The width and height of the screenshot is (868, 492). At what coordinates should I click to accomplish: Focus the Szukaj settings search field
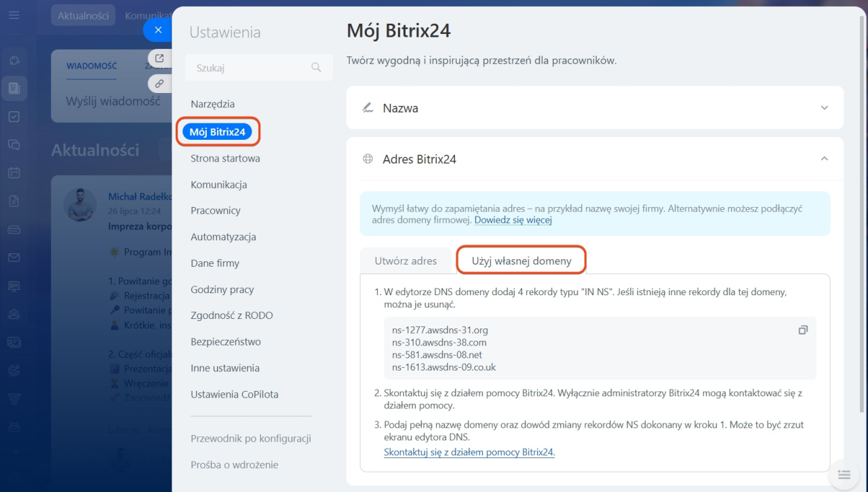click(x=259, y=68)
